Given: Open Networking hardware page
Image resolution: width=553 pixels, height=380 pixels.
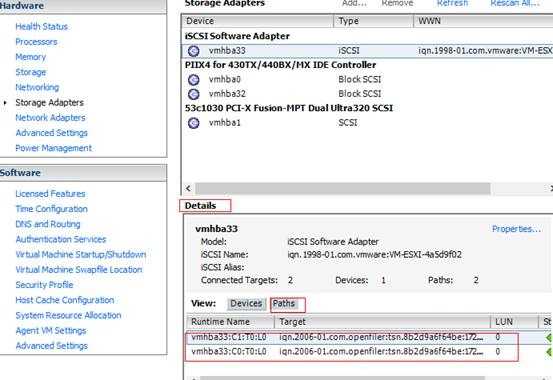Looking at the screenshot, I should point(37,87).
